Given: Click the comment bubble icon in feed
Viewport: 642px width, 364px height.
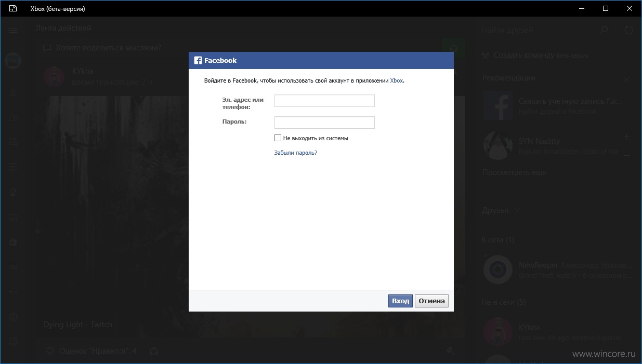Looking at the screenshot, I should pos(47,48).
